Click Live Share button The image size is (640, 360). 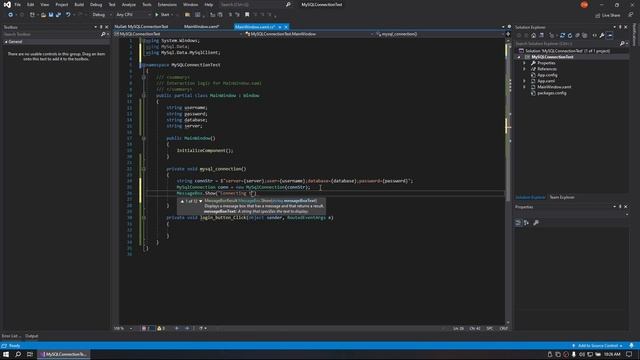608,15
